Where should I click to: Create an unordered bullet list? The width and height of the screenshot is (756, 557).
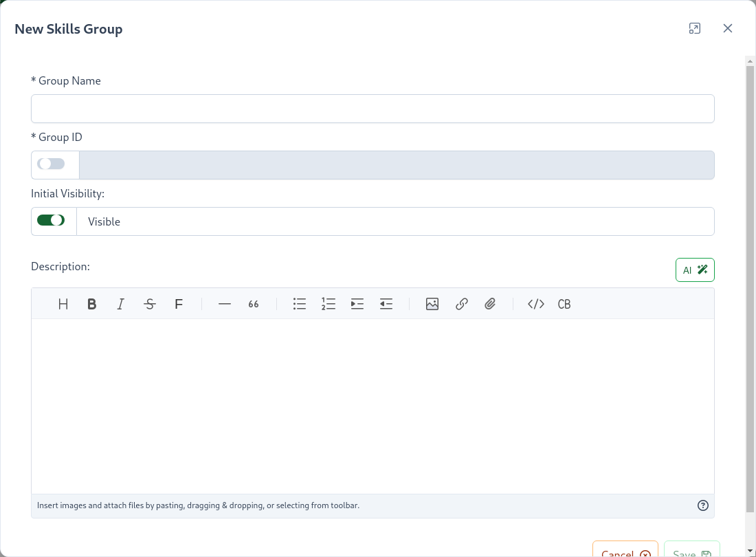pyautogui.click(x=300, y=304)
